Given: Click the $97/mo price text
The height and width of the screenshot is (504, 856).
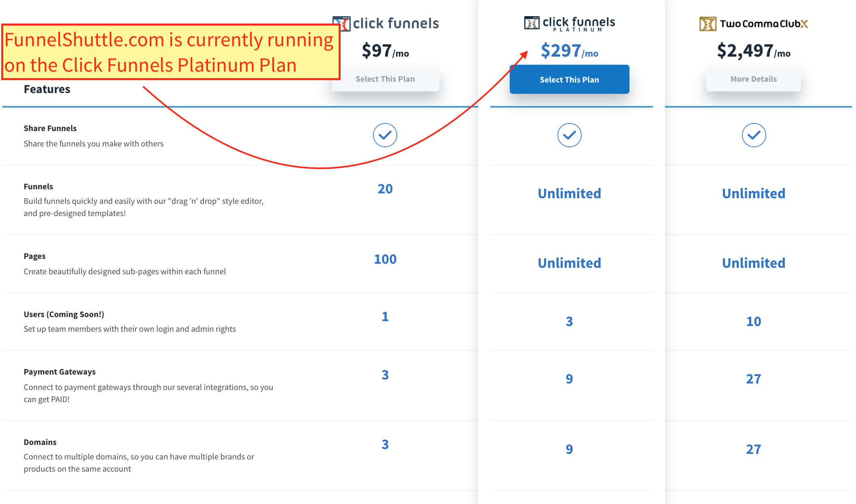Looking at the screenshot, I should tap(385, 51).
